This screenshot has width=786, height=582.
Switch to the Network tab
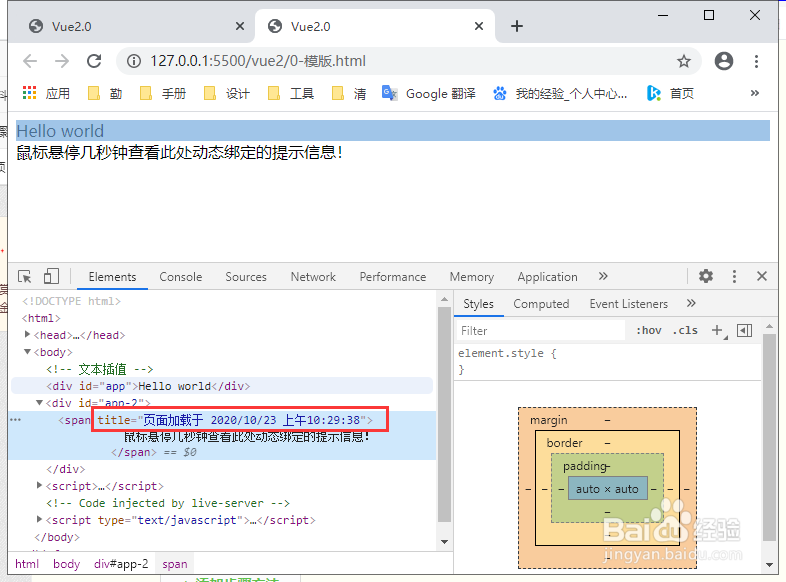click(x=313, y=277)
